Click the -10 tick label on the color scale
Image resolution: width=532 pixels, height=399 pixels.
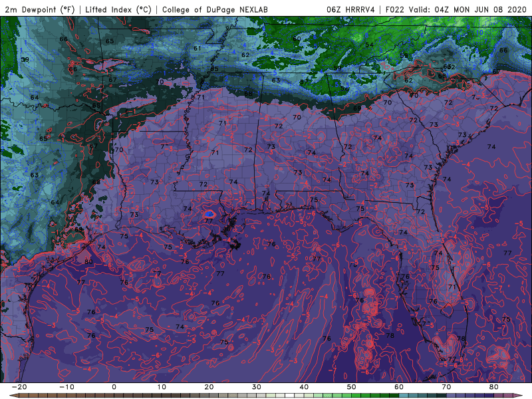pyautogui.click(x=66, y=387)
